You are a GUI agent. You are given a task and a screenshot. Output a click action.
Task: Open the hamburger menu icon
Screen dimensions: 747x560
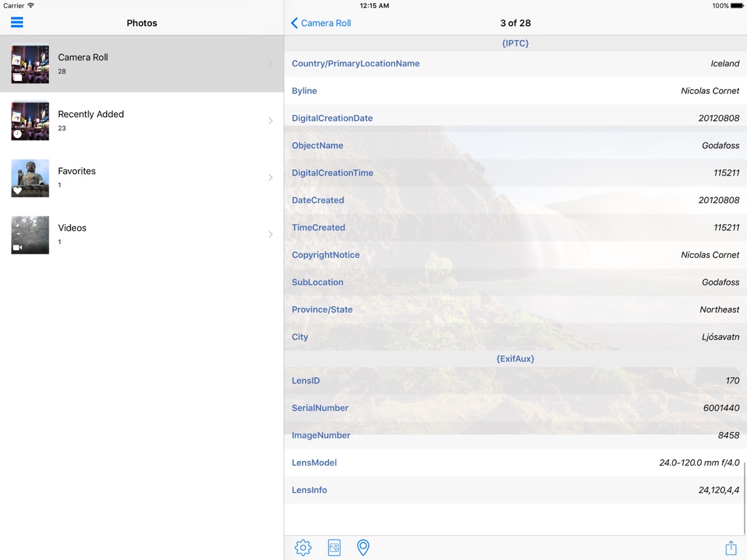pyautogui.click(x=17, y=22)
